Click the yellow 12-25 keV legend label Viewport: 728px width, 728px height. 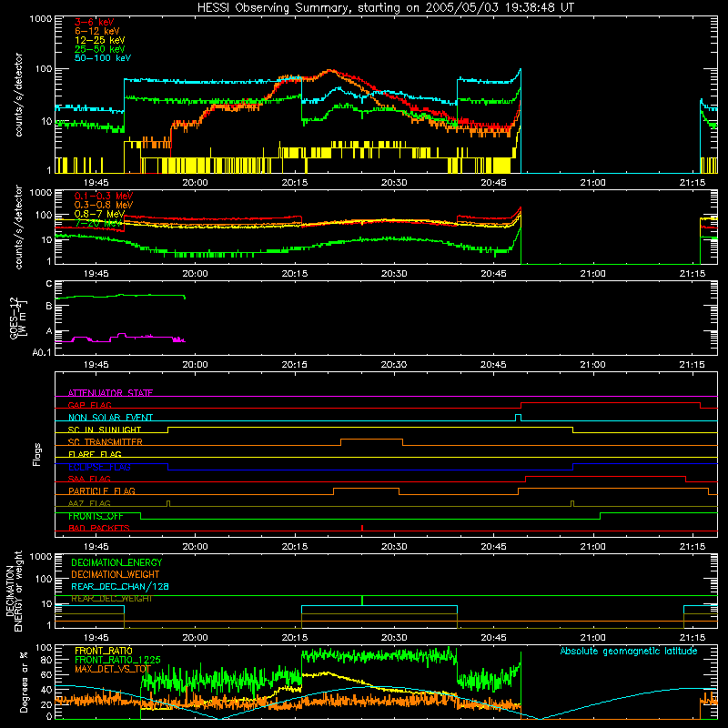(100, 40)
